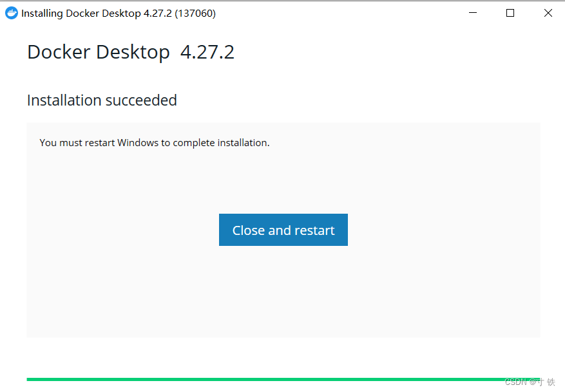Viewport: 565px width, 392px height.
Task: Click the 'Docker Desktop 4.27.2' title text
Action: tap(131, 52)
